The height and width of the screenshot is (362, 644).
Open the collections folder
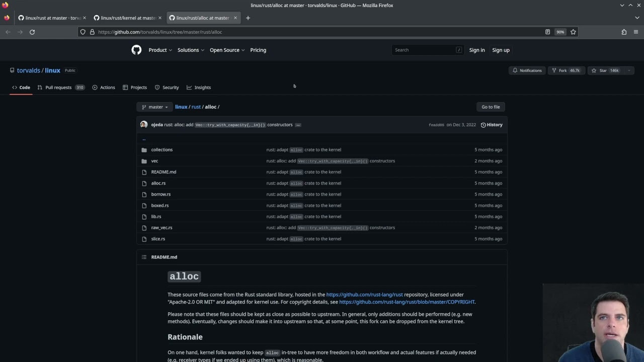[x=162, y=150]
